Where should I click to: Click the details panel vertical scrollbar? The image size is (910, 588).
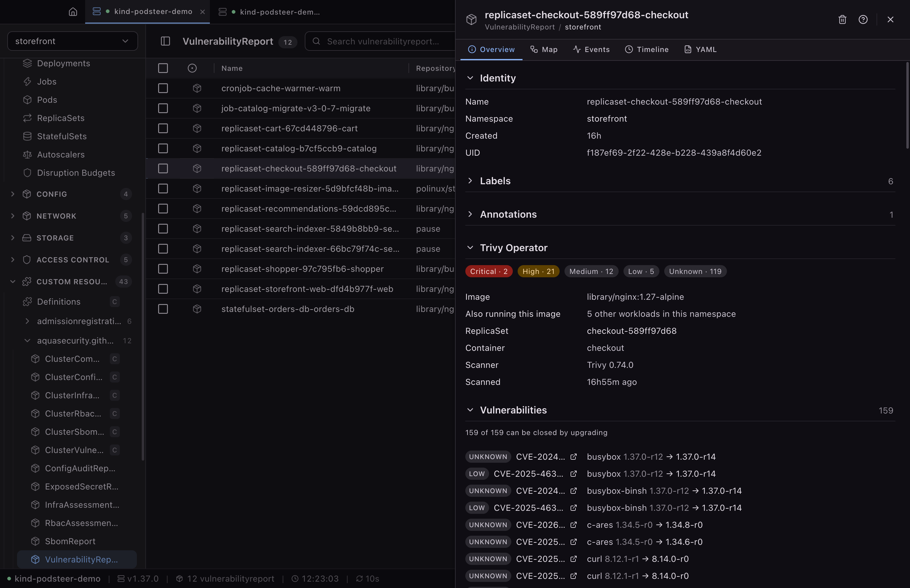907,105
